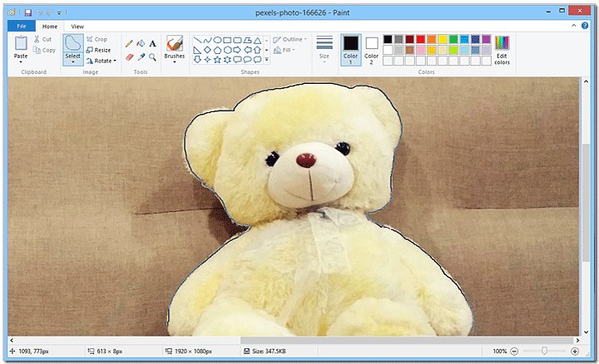Screen dimensions: 599x364
Task: Expand the full Shapes gallery
Action: click(267, 60)
